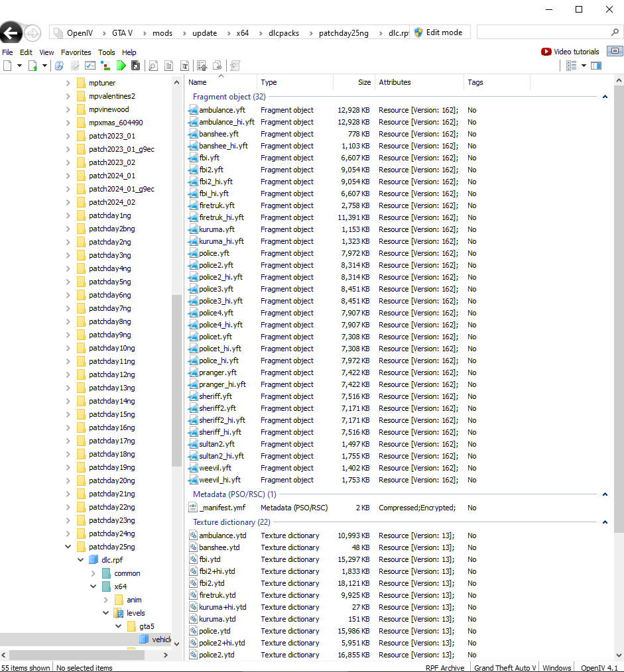Open the Tools menu
The height and width of the screenshot is (672, 624).
click(x=106, y=52)
